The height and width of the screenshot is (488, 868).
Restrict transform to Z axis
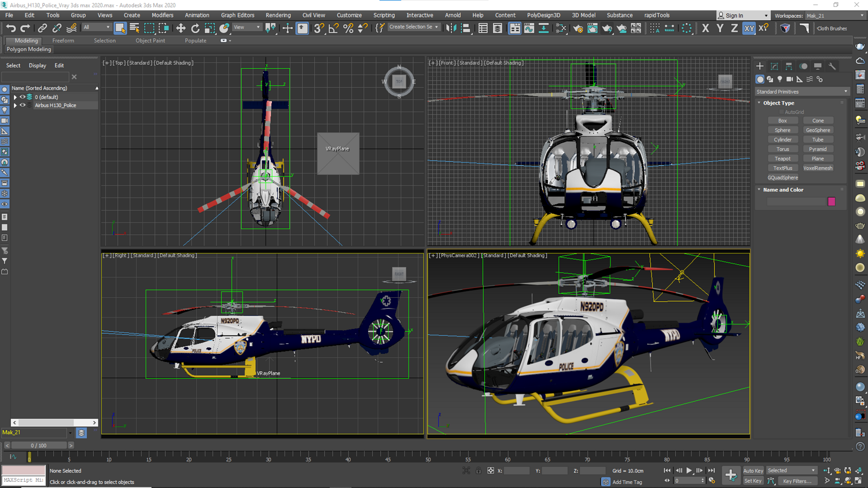pos(734,28)
